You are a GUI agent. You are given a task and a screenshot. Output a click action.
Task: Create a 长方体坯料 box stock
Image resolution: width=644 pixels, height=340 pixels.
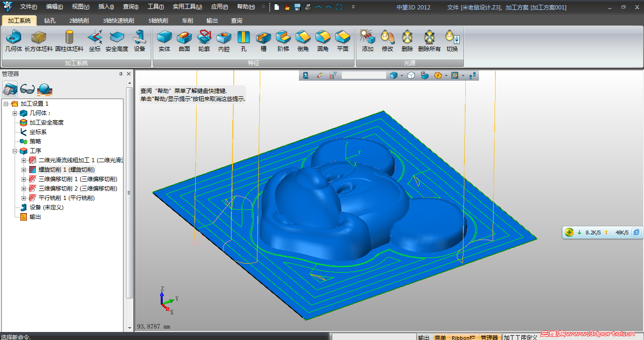click(39, 41)
